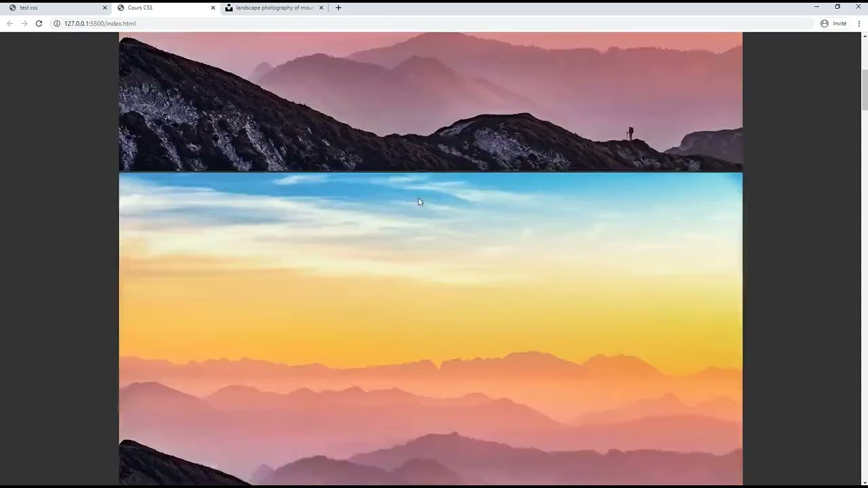View site information icon in address bar

pos(57,23)
